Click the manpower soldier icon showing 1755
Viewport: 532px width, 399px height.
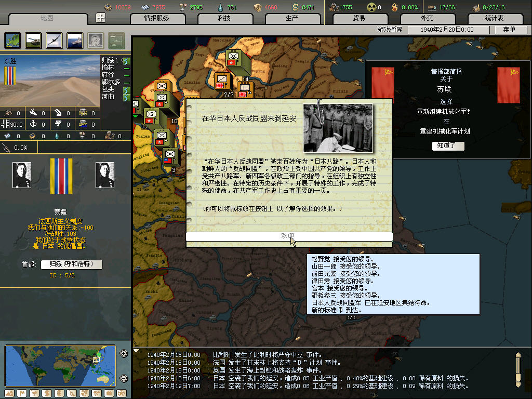click(334, 7)
